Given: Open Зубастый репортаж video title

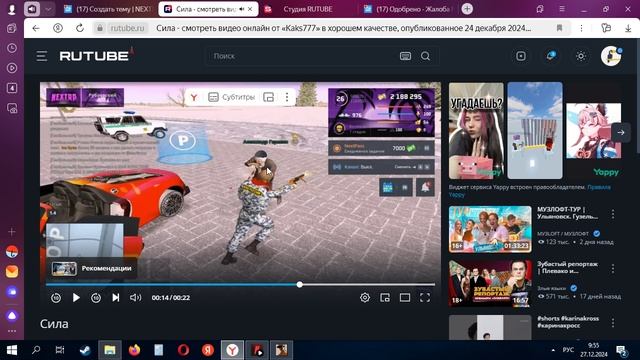Looking at the screenshot, I should tap(567, 267).
